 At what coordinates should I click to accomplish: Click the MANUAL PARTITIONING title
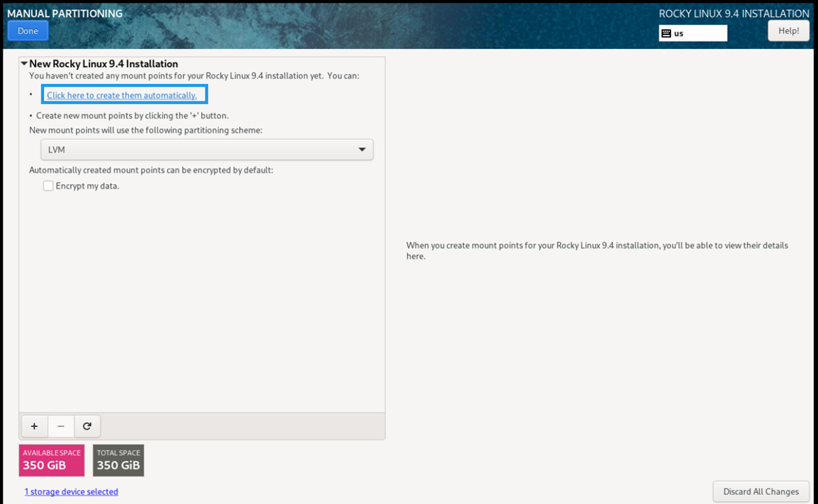pyautogui.click(x=65, y=13)
